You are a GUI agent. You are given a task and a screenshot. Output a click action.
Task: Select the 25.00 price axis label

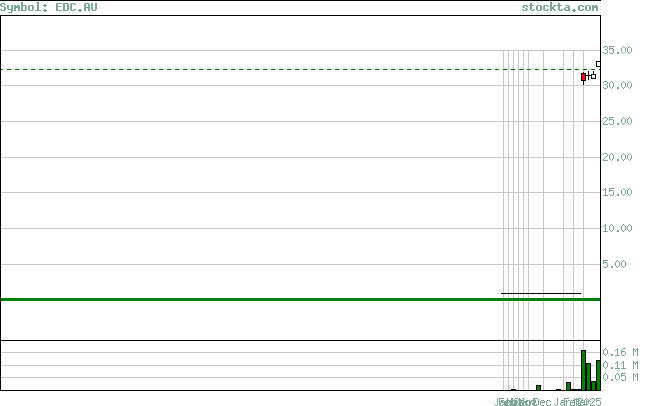pyautogui.click(x=617, y=121)
